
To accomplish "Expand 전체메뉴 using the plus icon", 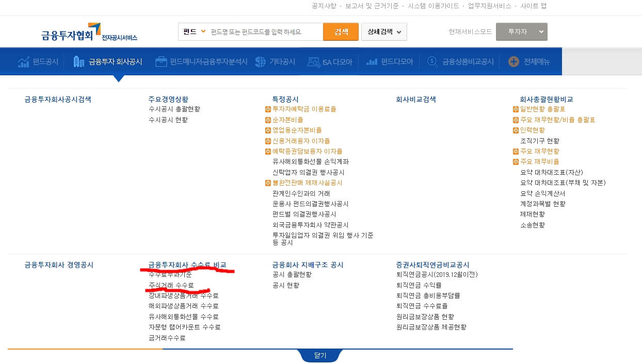I will click(x=514, y=61).
